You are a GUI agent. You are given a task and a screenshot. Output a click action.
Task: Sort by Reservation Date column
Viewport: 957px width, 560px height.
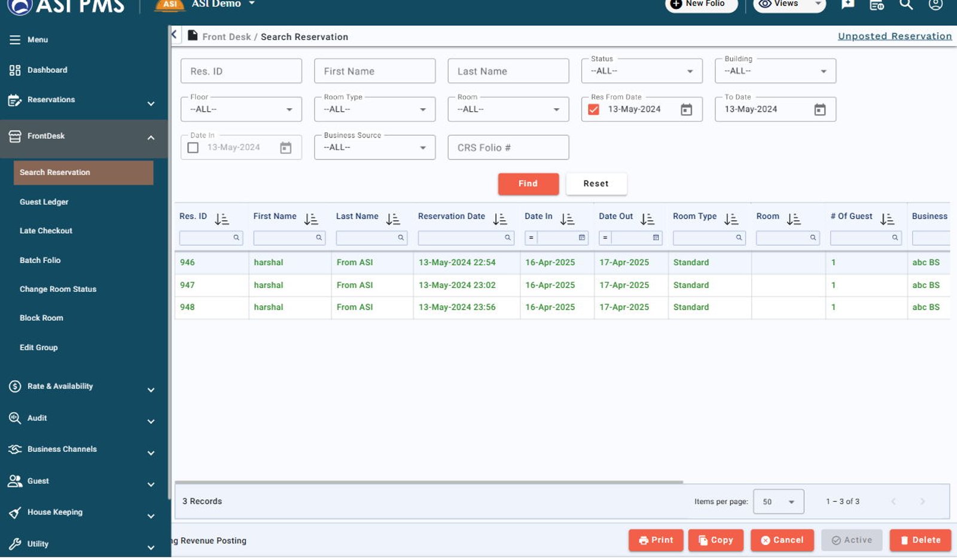point(500,219)
